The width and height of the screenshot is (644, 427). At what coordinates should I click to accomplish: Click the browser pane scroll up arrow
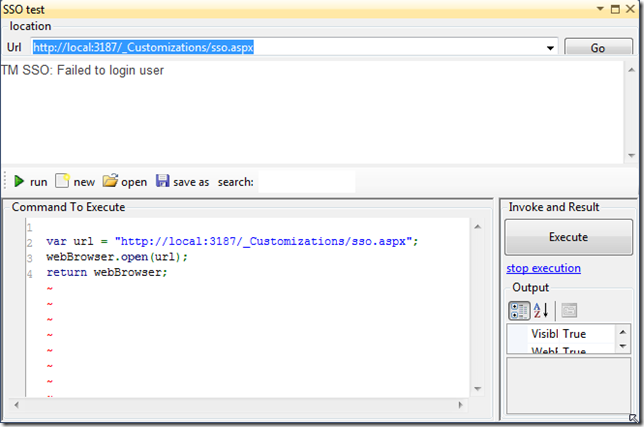point(631,70)
